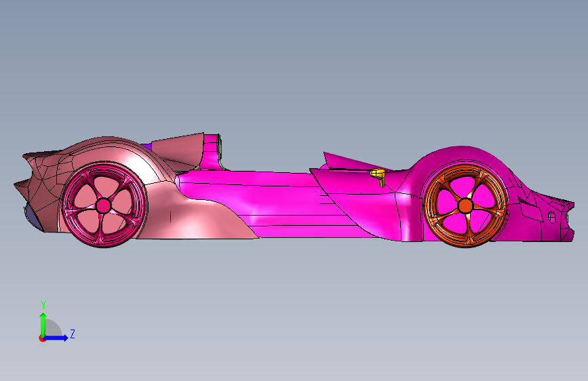The width and height of the screenshot is (588, 381).
Task: Click the red origin ball of triad
Action: [x=42, y=338]
